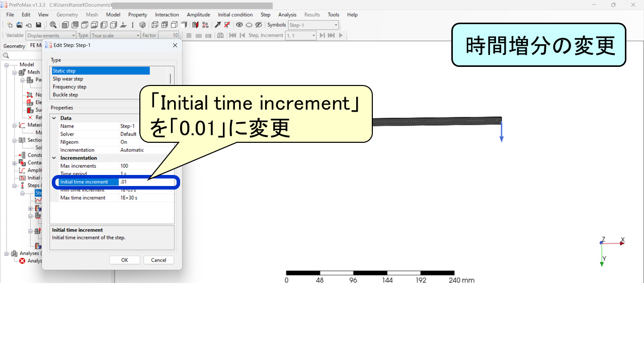Switch to the Geometry tab

(x=14, y=46)
